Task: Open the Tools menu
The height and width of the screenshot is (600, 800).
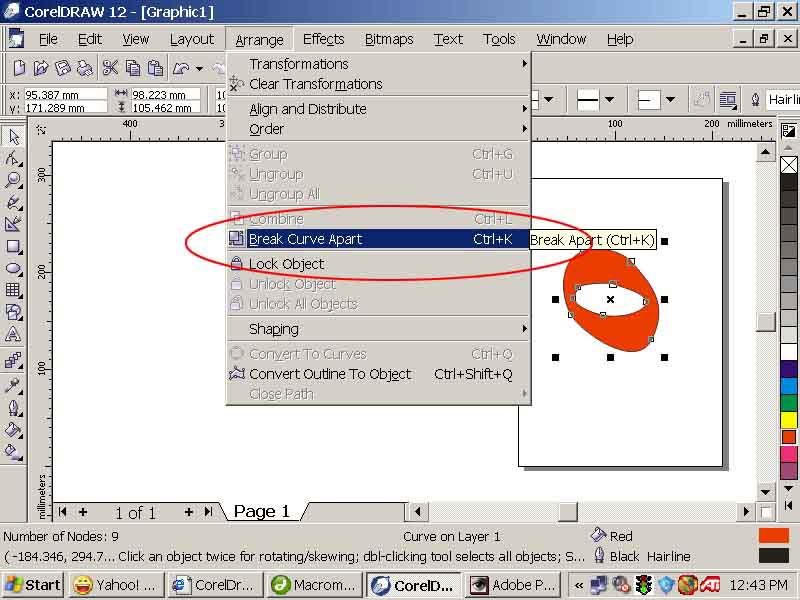Action: (x=499, y=39)
